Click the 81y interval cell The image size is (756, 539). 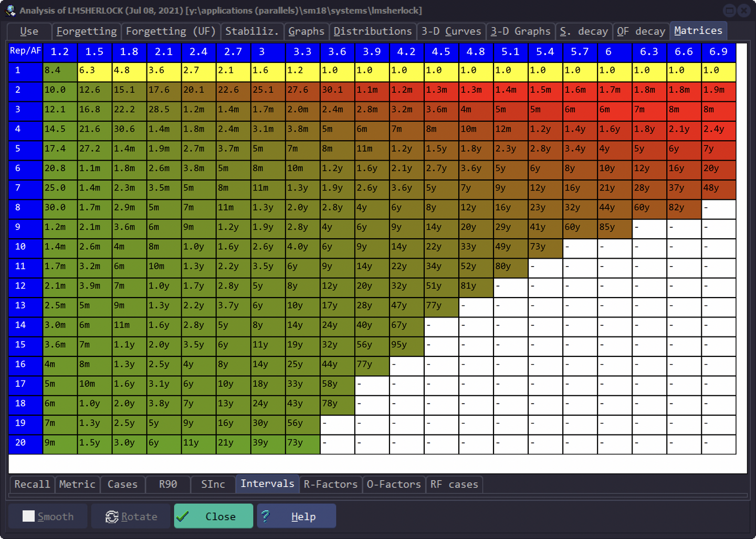(476, 288)
